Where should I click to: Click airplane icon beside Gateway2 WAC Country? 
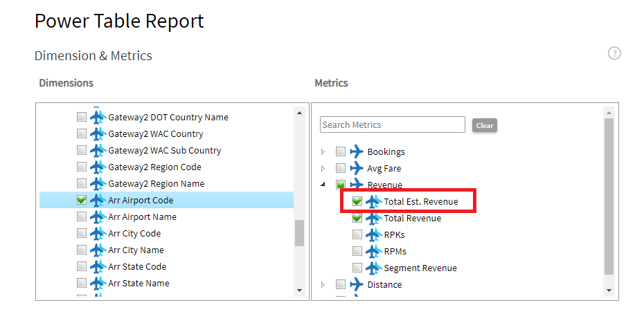tap(98, 133)
